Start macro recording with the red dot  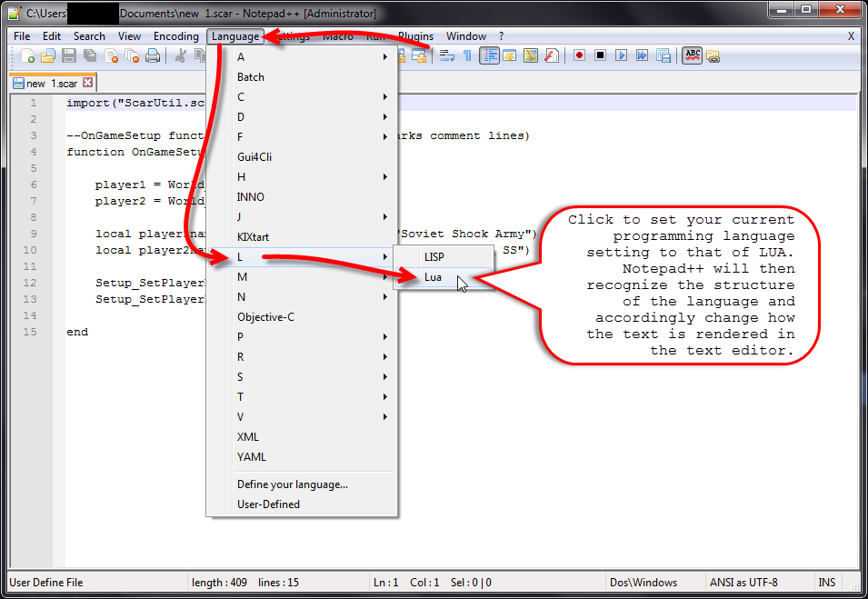click(579, 56)
